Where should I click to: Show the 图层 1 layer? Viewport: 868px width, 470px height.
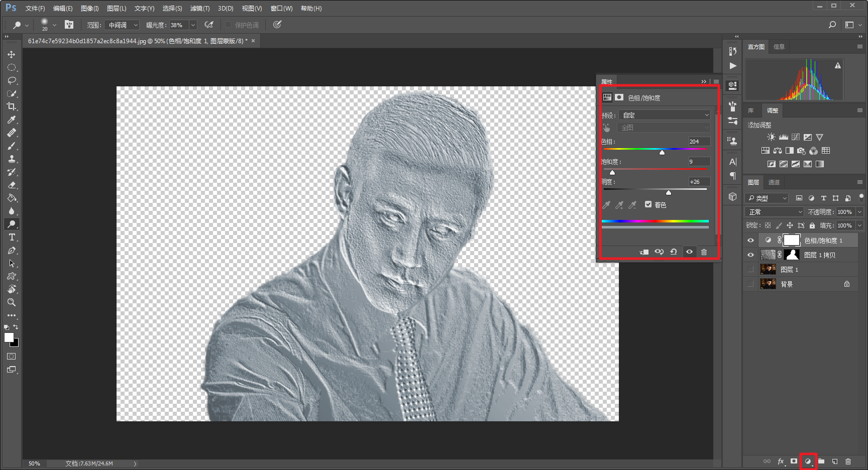(x=750, y=270)
